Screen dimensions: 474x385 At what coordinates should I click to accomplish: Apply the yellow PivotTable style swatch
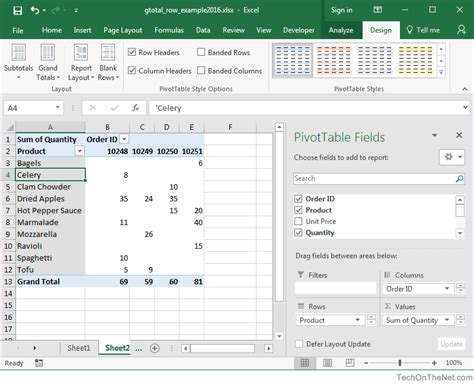[415, 60]
